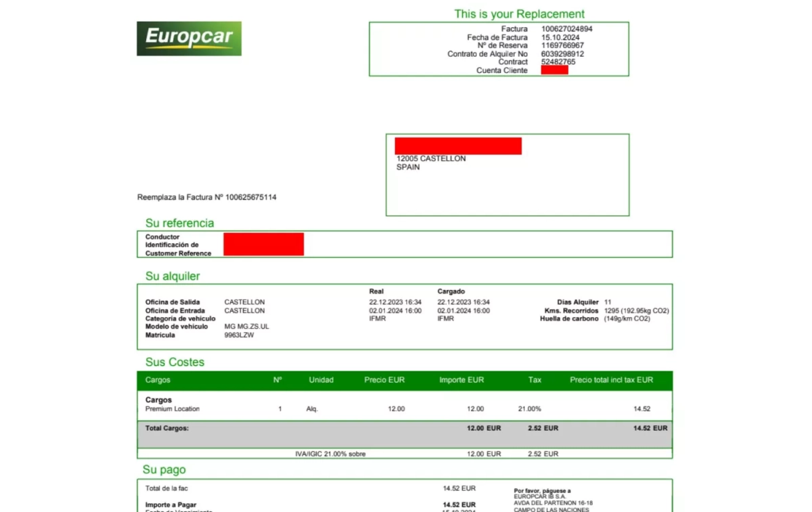The image size is (812, 512).
Task: Click the "Precio EUR" column header
Action: (384, 380)
